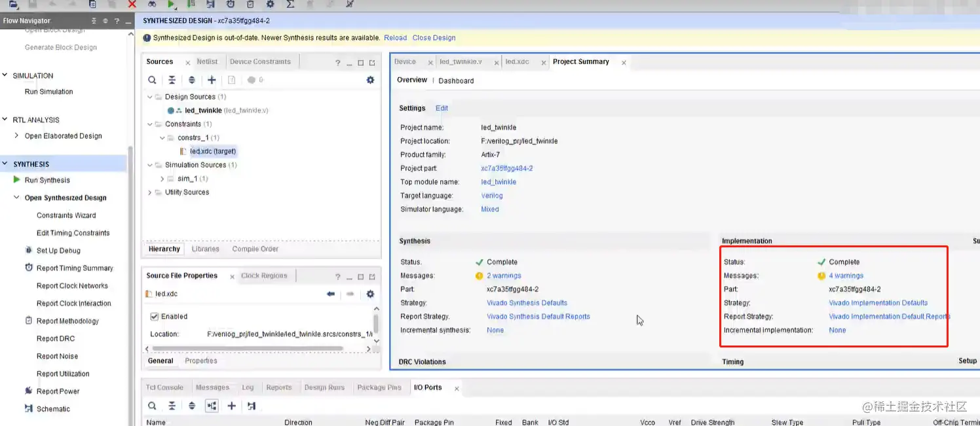Screen dimensions: 980x426
Task: Click the Flow Navigator help question mark
Action: click(x=116, y=21)
